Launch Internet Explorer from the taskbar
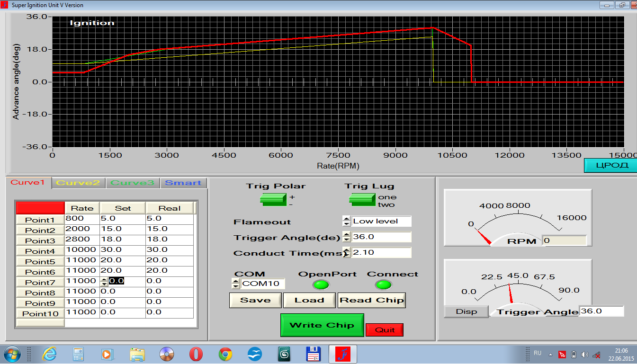This screenshot has height=364, width=637. tap(49, 354)
